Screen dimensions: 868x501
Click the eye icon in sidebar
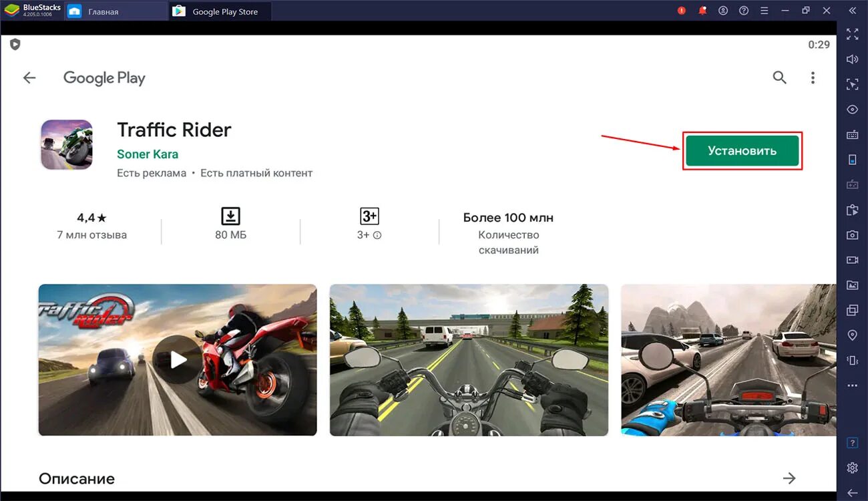852,110
